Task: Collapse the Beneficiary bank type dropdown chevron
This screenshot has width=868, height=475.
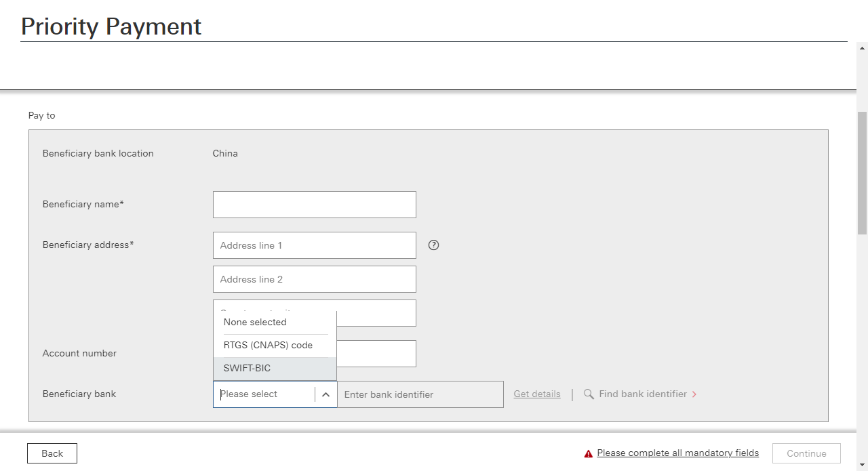Action: coord(325,394)
